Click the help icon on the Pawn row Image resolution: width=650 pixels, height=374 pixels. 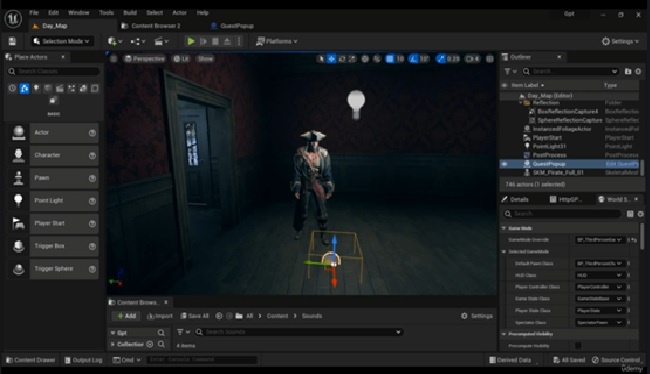92,178
